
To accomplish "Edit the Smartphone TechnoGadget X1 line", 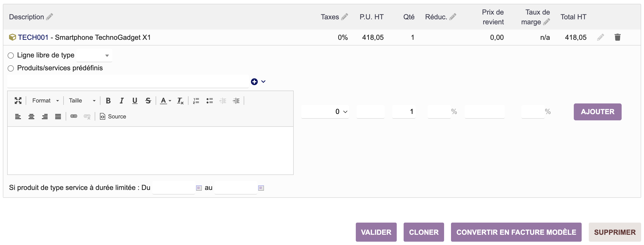I will 600,37.
